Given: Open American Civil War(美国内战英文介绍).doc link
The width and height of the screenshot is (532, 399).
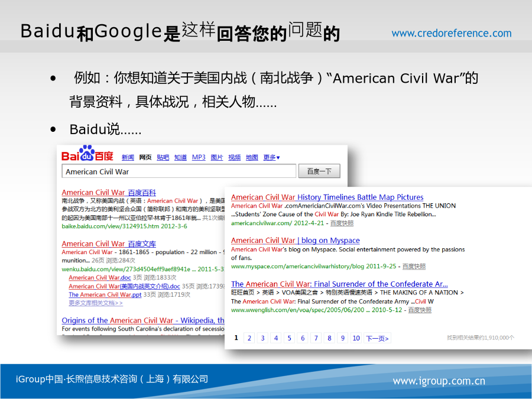Looking at the screenshot, I should (x=125, y=286).
